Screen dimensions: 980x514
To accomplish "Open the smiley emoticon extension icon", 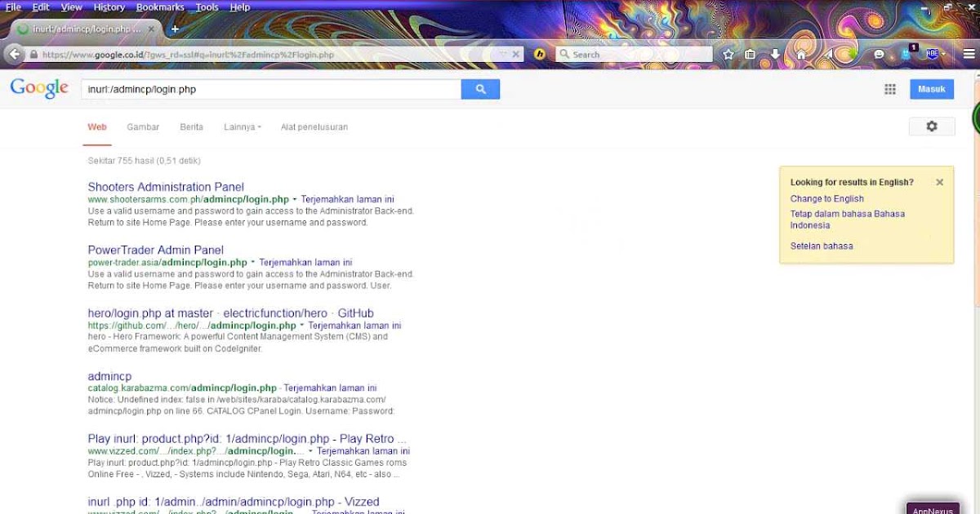I will pos(880,55).
